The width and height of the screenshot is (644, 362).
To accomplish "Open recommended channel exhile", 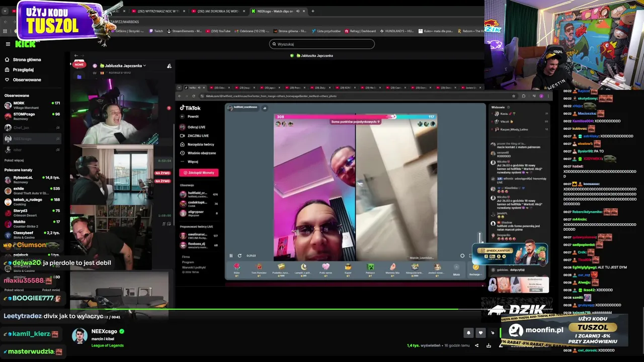I will click(x=31, y=191).
